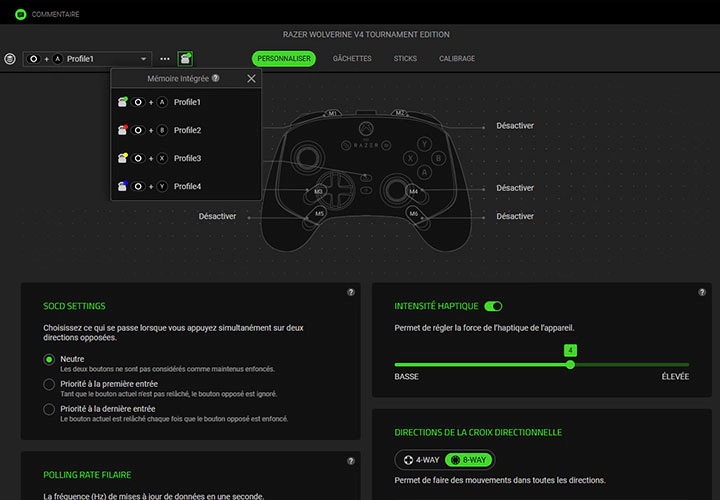Image resolution: width=720 pixels, height=500 pixels.
Task: Select Priorité à la première entrée
Action: click(x=49, y=384)
